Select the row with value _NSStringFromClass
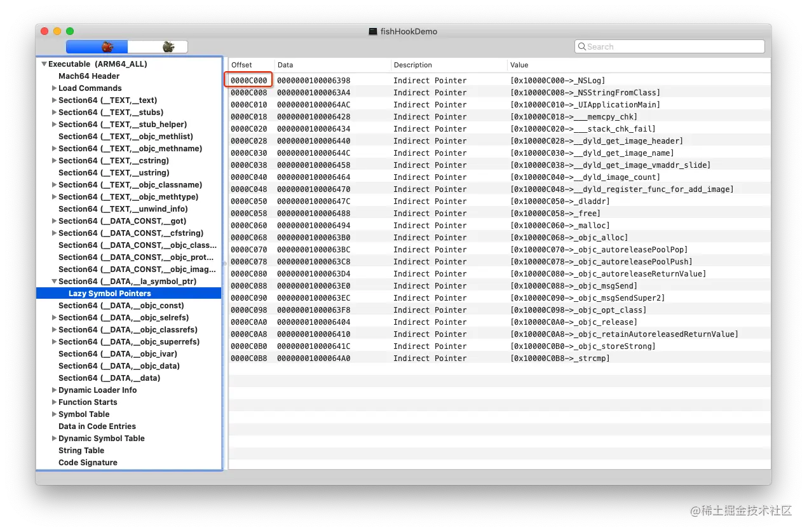 [585, 93]
